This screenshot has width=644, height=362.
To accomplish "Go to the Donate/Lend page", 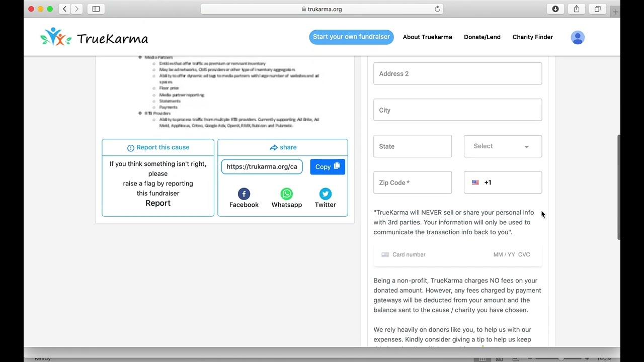I will [x=482, y=37].
